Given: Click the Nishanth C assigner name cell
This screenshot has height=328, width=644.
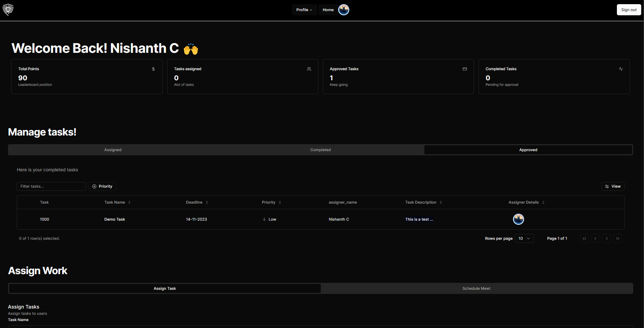Looking at the screenshot, I should [339, 219].
